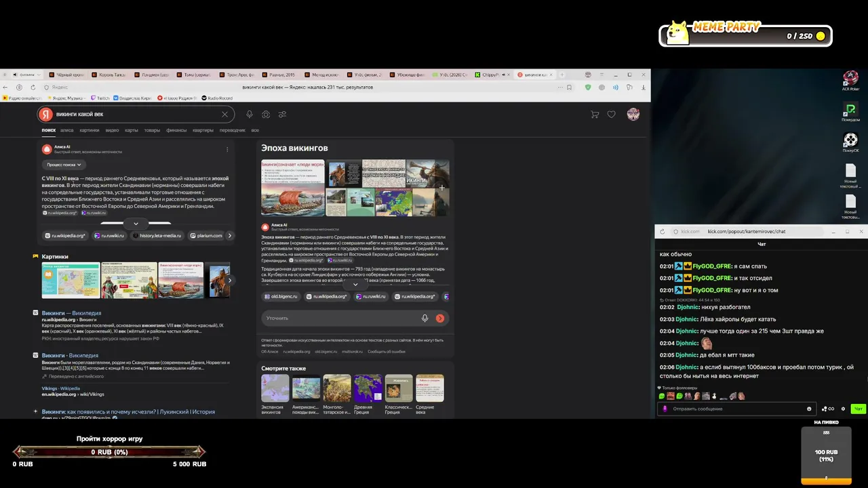Expand Процесс поиска dropdown
This screenshot has width=868, height=488.
coord(64,165)
